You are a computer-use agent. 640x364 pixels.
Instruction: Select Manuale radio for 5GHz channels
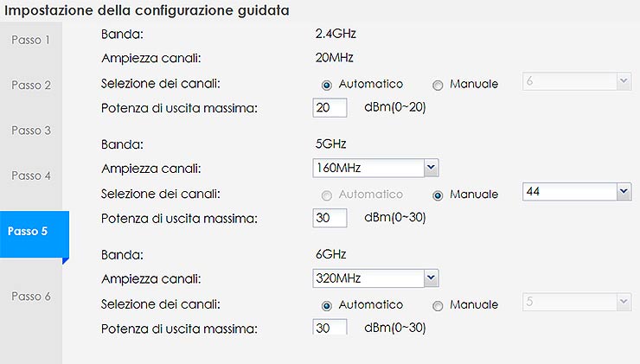click(x=438, y=195)
